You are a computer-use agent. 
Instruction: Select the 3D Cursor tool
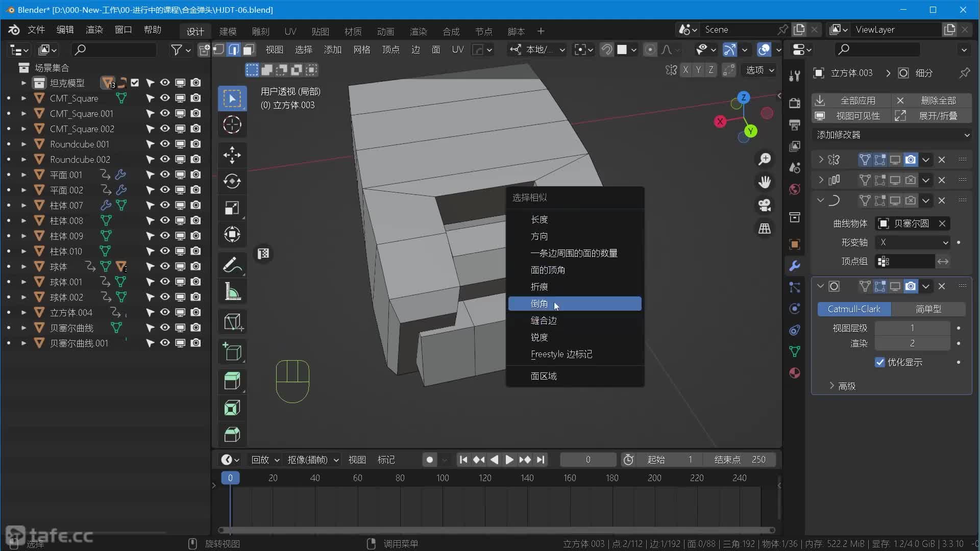(232, 124)
